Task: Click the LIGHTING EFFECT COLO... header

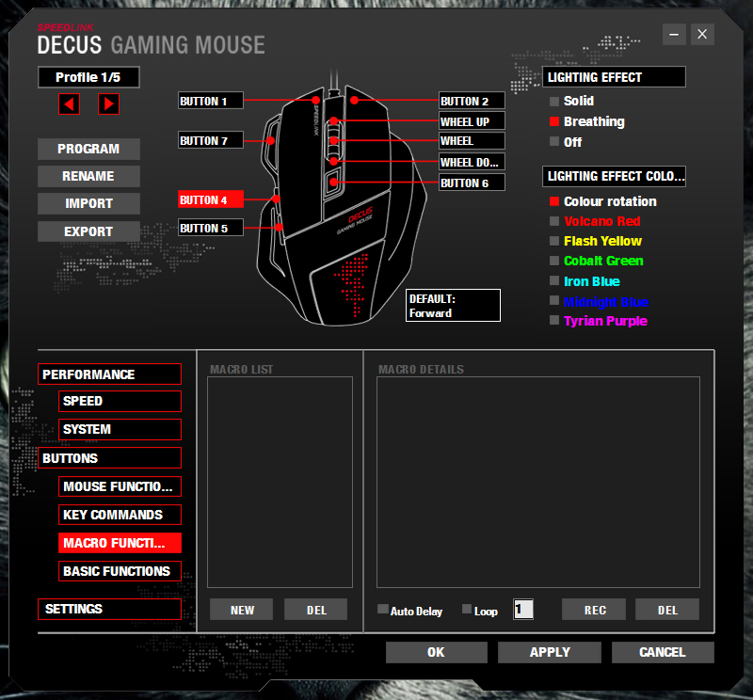Action: pyautogui.click(x=614, y=176)
